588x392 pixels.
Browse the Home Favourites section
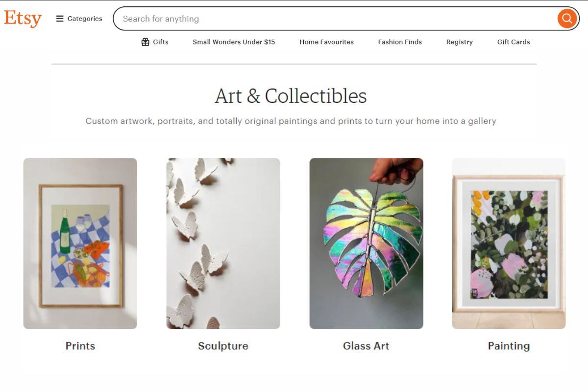pos(326,42)
